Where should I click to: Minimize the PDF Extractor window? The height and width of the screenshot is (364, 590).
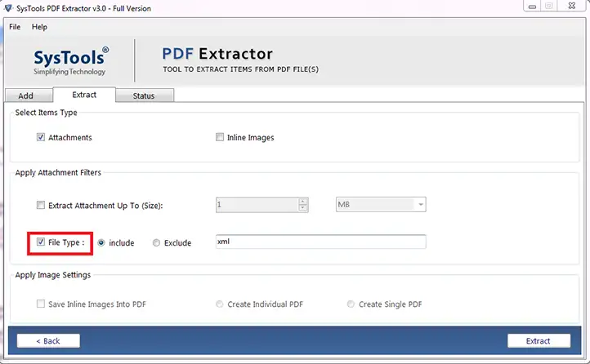coord(532,6)
